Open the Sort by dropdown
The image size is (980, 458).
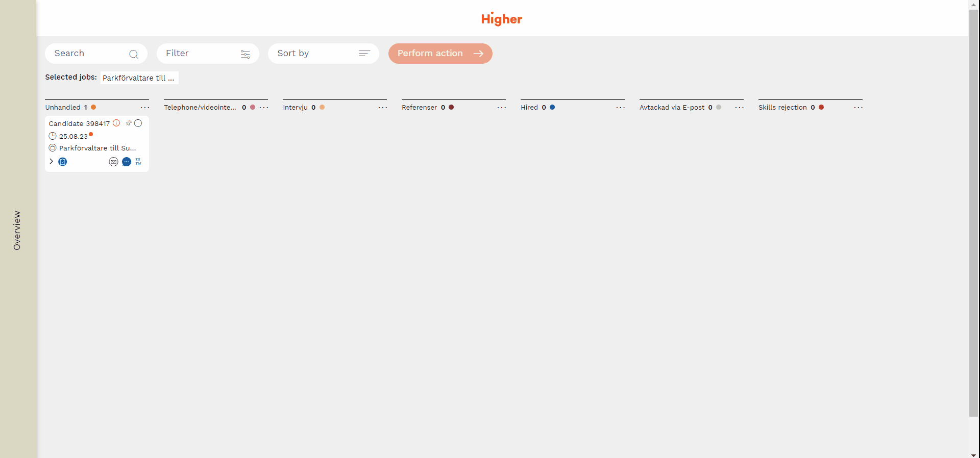(x=323, y=54)
